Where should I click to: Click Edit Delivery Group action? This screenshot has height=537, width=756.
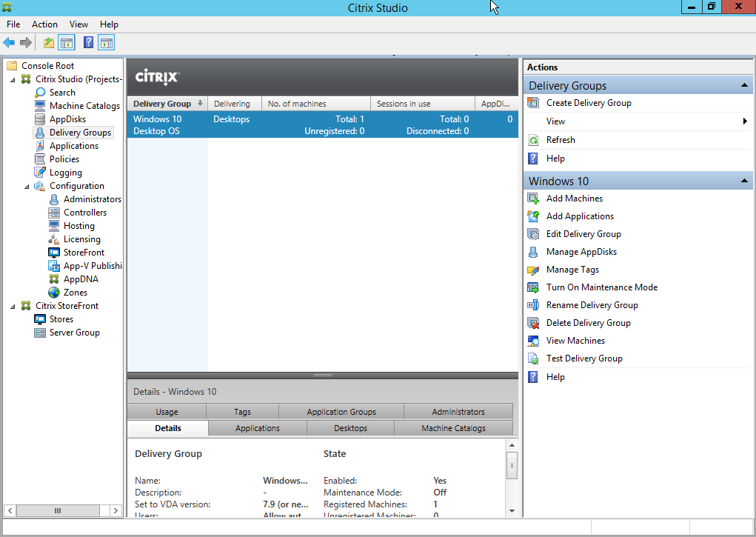tap(583, 234)
